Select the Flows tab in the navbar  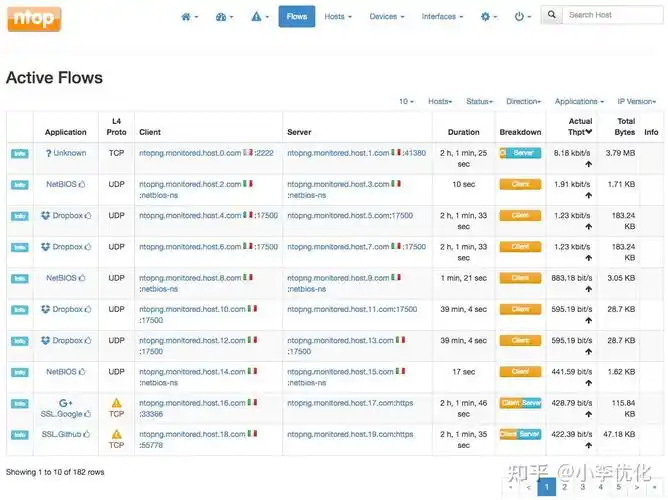[297, 17]
